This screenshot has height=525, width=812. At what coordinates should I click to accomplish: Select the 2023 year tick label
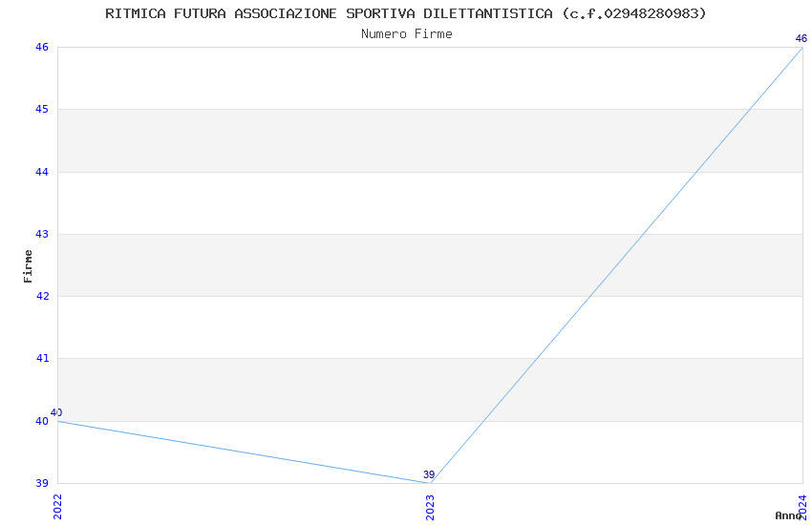pos(430,506)
